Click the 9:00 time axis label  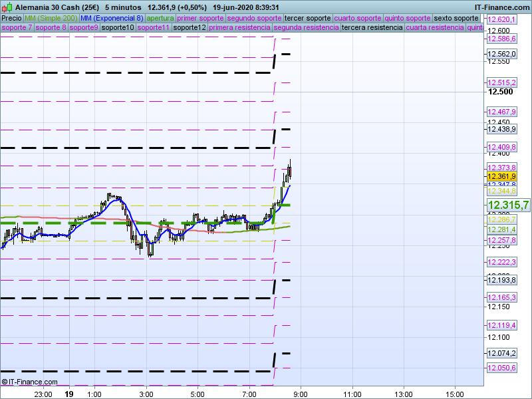pos(301,394)
